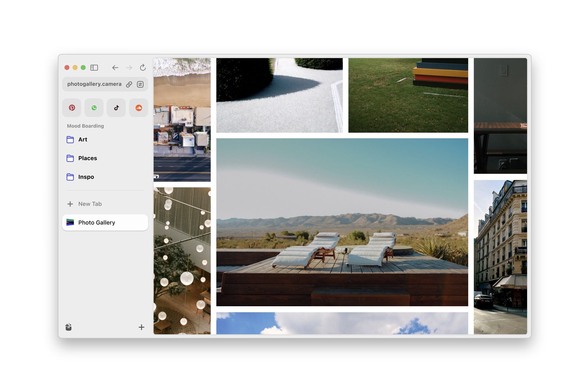Expand the Art mood board folder
588x392 pixels.
(82, 139)
